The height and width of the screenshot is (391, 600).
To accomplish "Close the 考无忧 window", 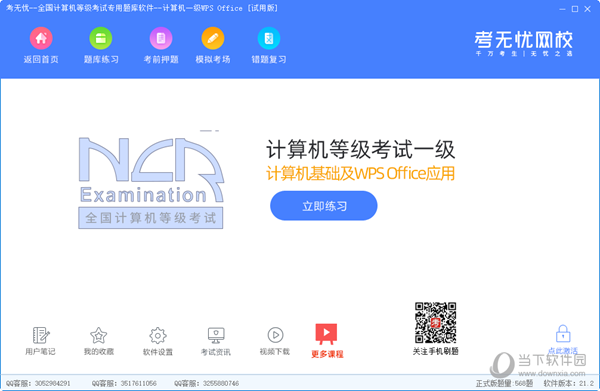I will (587, 9).
